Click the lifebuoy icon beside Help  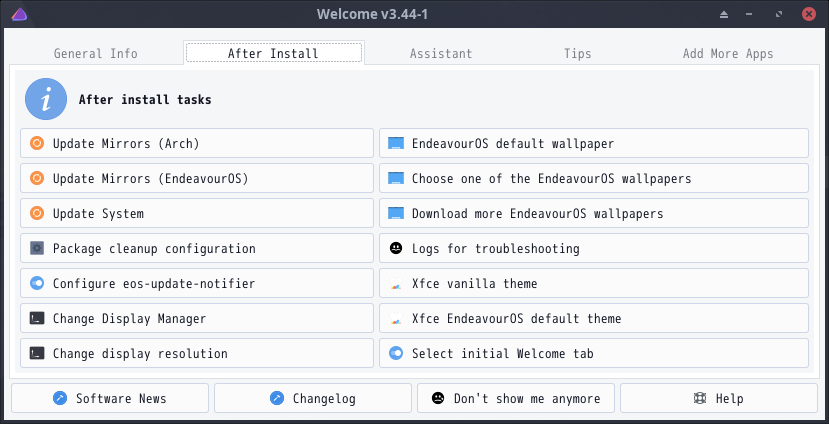(700, 398)
